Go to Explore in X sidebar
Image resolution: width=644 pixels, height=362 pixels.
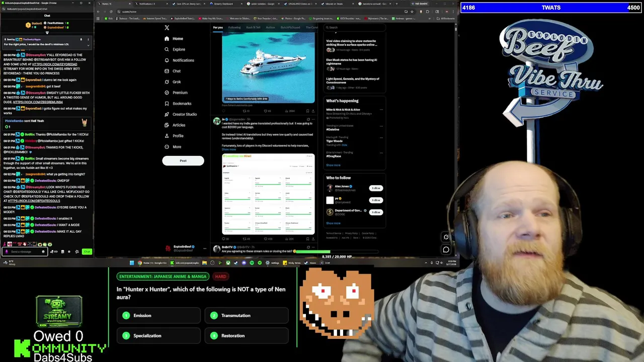pos(175,49)
